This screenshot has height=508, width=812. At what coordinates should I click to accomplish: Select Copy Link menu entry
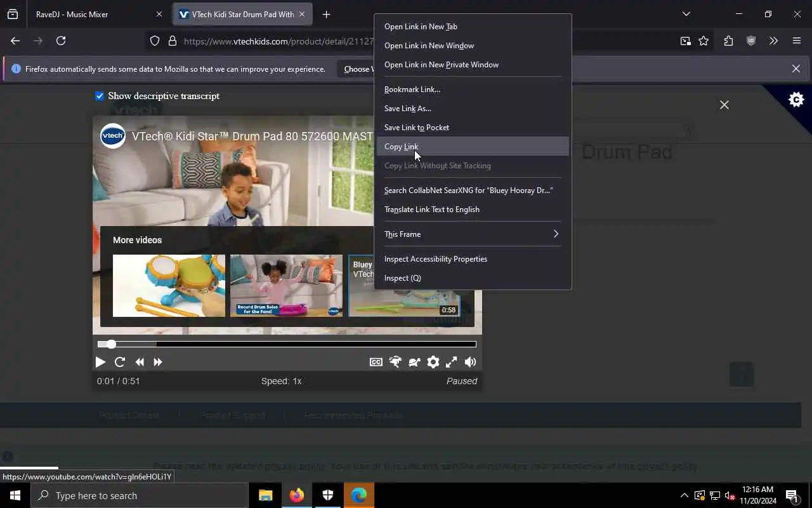(x=473, y=147)
